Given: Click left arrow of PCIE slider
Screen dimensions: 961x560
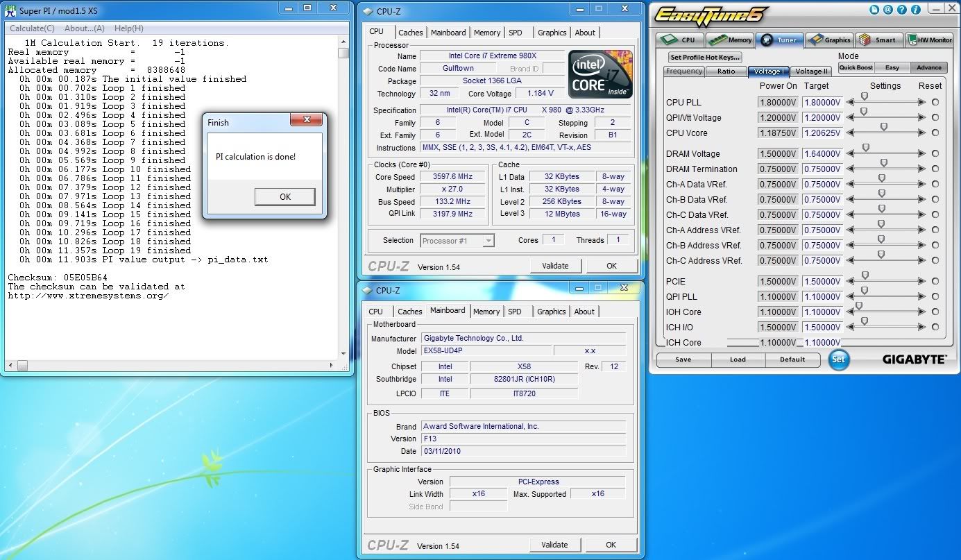Looking at the screenshot, I should [850, 281].
